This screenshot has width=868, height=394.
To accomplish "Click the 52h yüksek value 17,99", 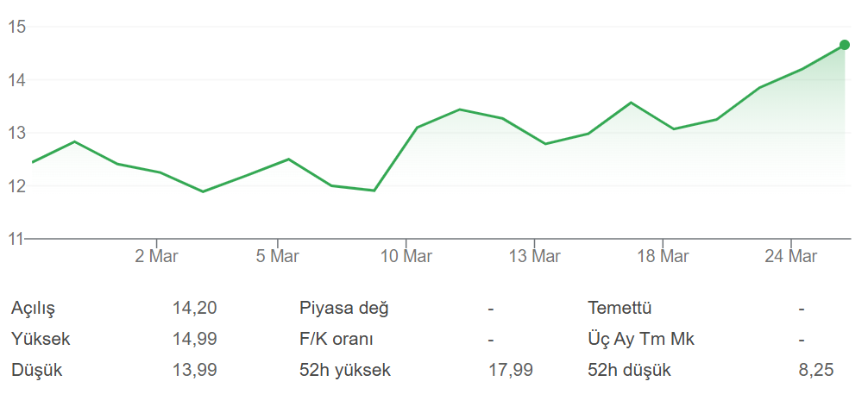I will (x=511, y=370).
